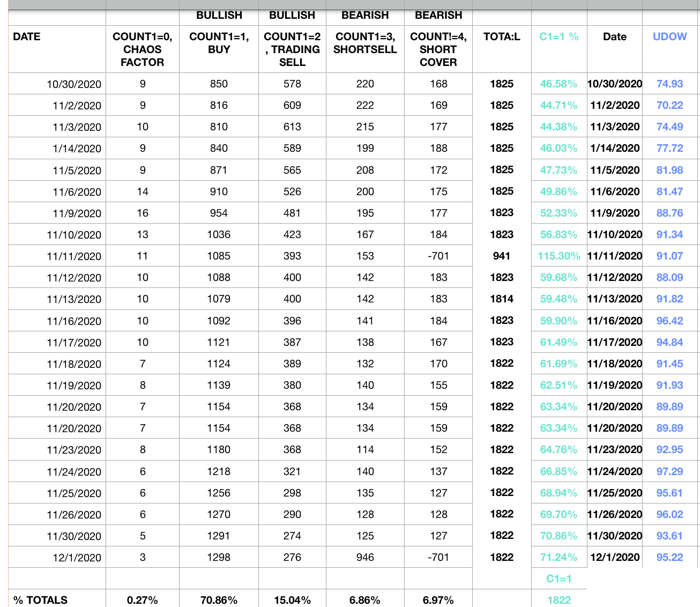Click the 1/14/2020 cell in the first DATE column
The image size is (700, 607).
coord(77,149)
